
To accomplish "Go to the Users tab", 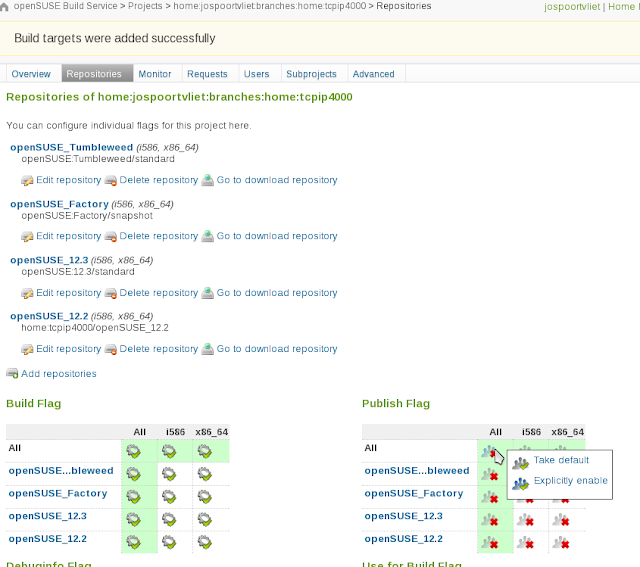I will click(257, 74).
